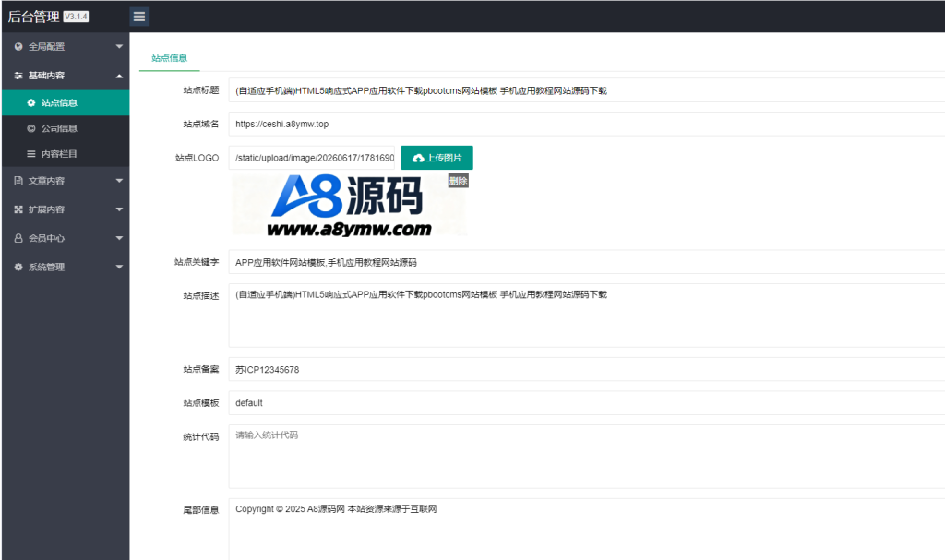Click the 扩展内容 arrows icon
The height and width of the screenshot is (560, 945).
tap(18, 209)
